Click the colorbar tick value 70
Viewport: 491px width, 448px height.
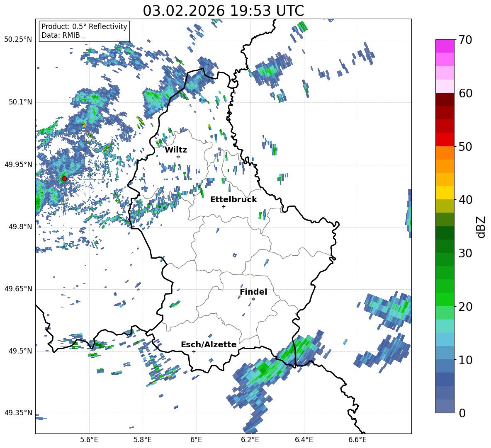pyautogui.click(x=465, y=40)
